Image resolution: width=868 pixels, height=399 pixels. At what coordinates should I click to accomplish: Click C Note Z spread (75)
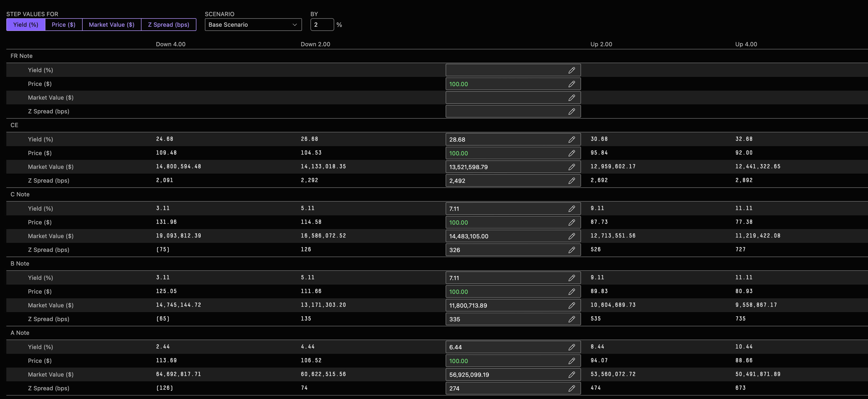pyautogui.click(x=163, y=250)
